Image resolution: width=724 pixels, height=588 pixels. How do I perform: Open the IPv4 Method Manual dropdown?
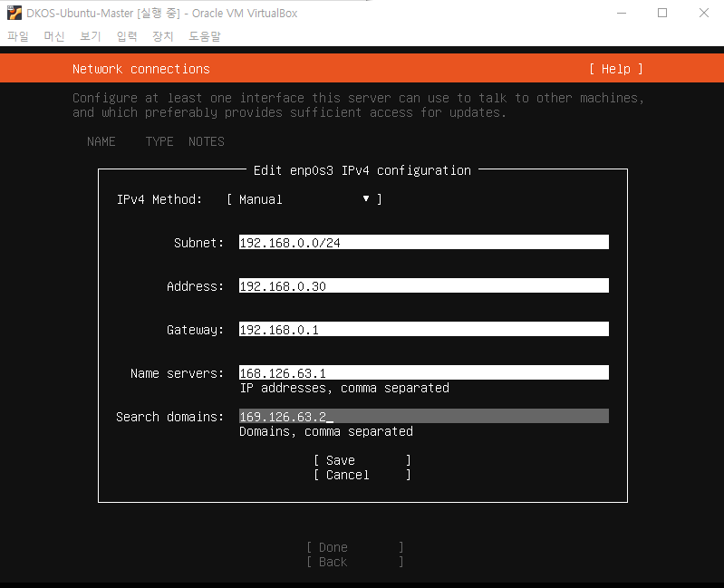tap(304, 199)
